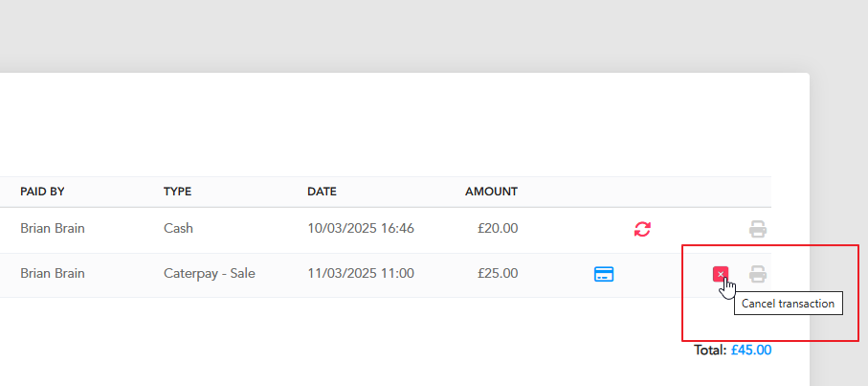The width and height of the screenshot is (868, 386).
Task: Click the £25.00 amount
Action: point(498,274)
